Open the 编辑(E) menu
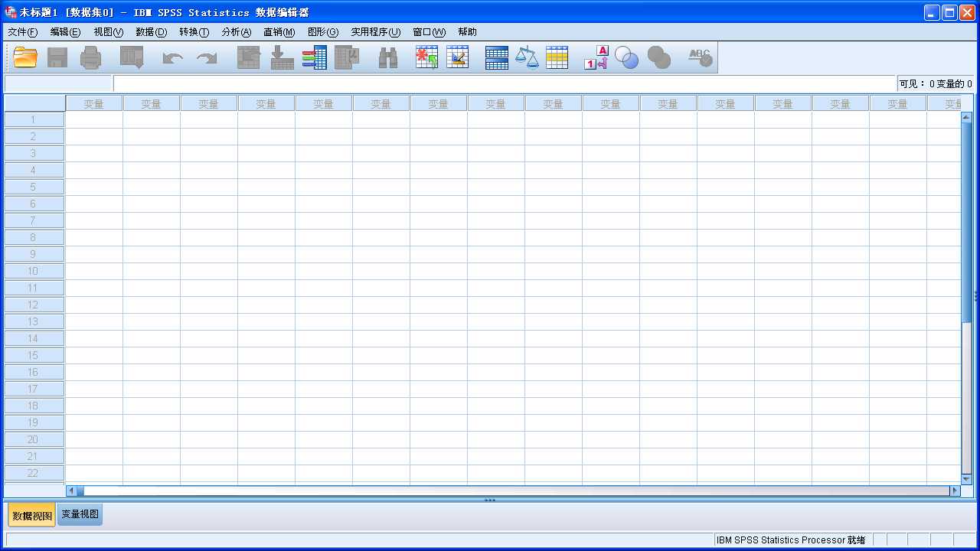The image size is (980, 551). pos(65,32)
